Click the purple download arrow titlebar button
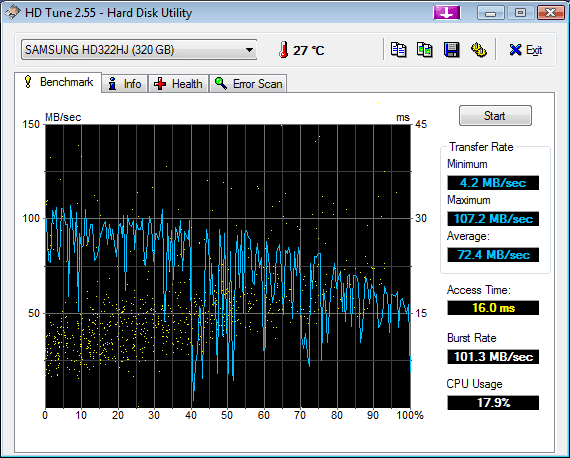The width and height of the screenshot is (570, 458). [x=447, y=13]
